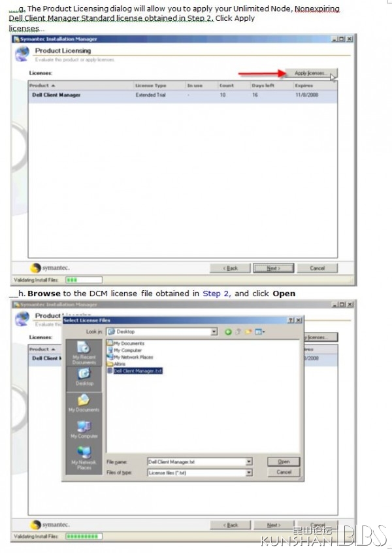
Task: Open the Views menu icon
Action: [x=259, y=332]
